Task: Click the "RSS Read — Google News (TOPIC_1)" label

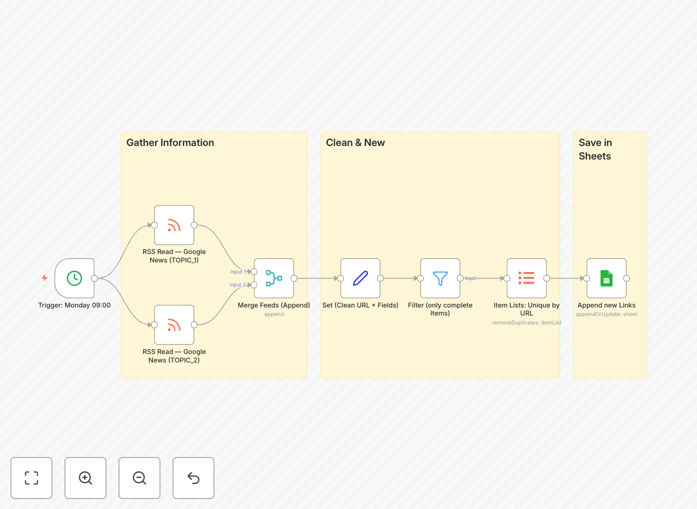Action: pyautogui.click(x=174, y=256)
